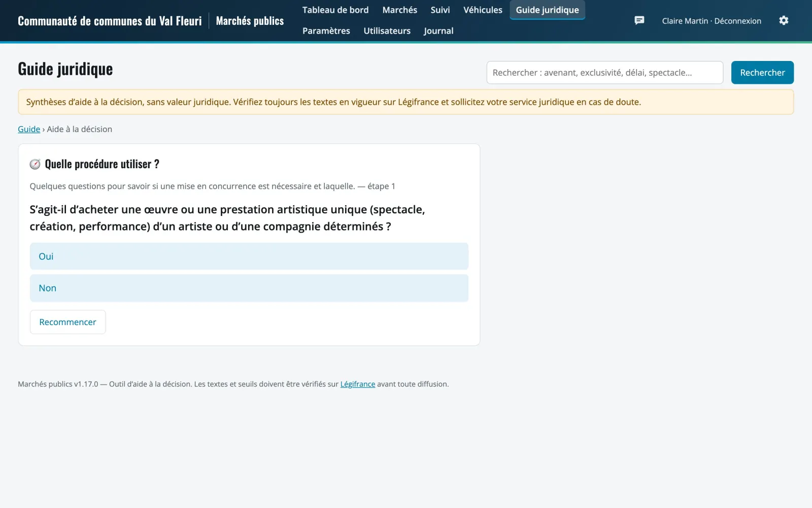Screen dimensions: 812x508
Task: Open Paramètres in the navigation
Action: tap(326, 31)
